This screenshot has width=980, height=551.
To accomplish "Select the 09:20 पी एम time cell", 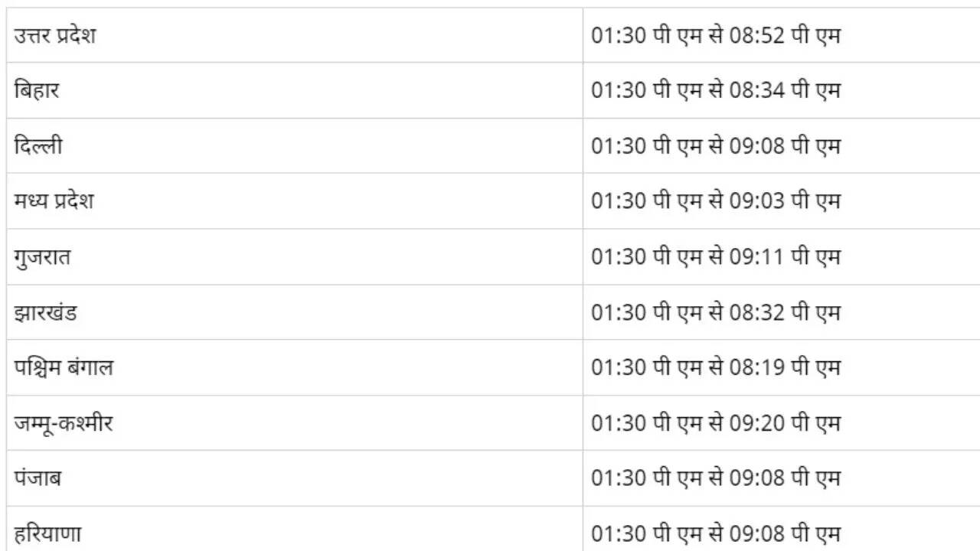I will pos(715,422).
